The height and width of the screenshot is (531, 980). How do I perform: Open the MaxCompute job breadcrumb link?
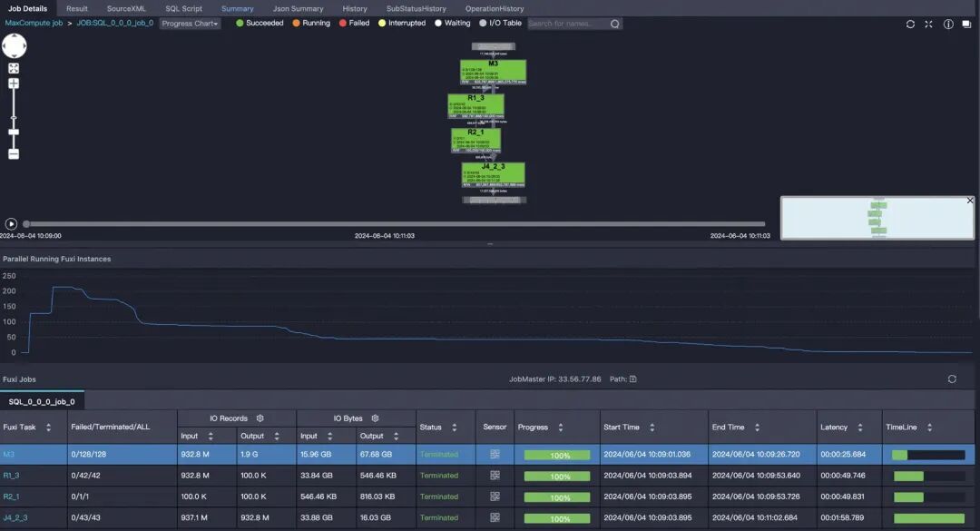click(x=34, y=23)
